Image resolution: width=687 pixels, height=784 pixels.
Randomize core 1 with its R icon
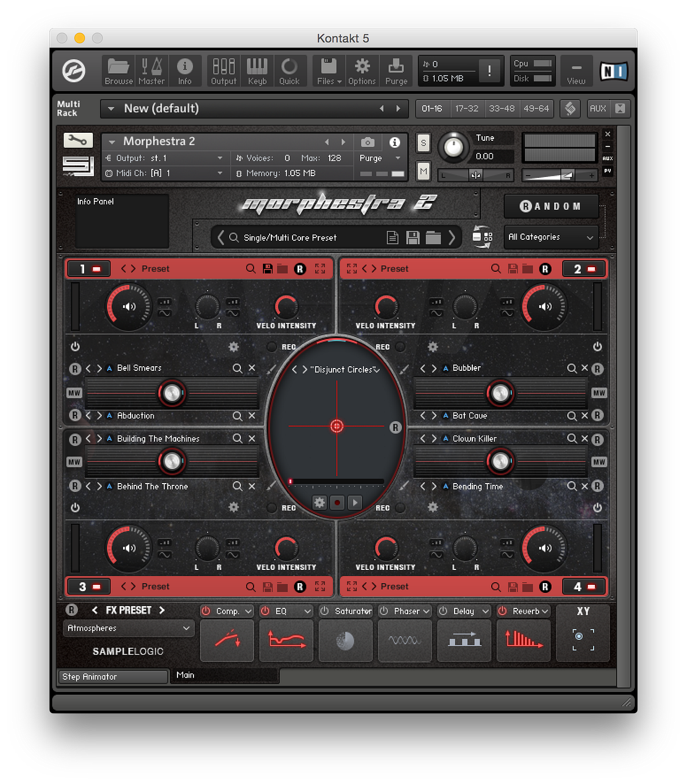click(x=299, y=269)
